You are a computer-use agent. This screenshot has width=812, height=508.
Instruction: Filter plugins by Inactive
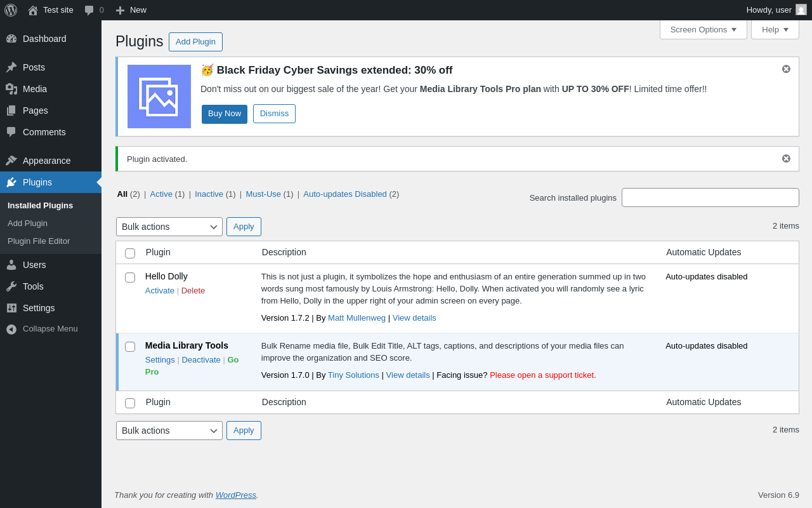coord(209,194)
